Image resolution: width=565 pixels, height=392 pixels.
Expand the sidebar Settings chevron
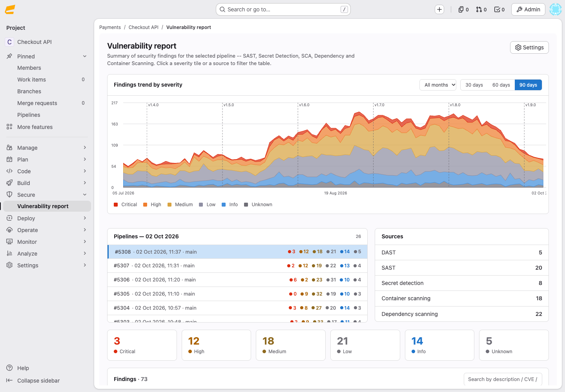point(85,265)
